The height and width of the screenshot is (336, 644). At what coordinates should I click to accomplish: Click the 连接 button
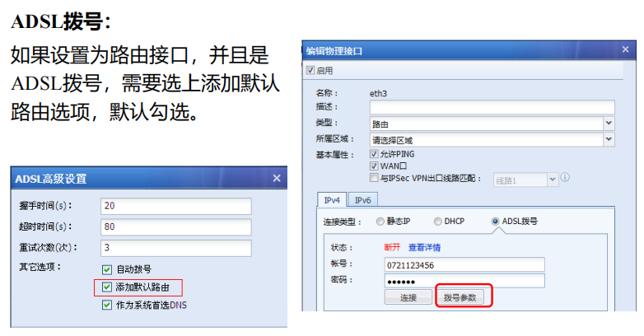point(408,297)
